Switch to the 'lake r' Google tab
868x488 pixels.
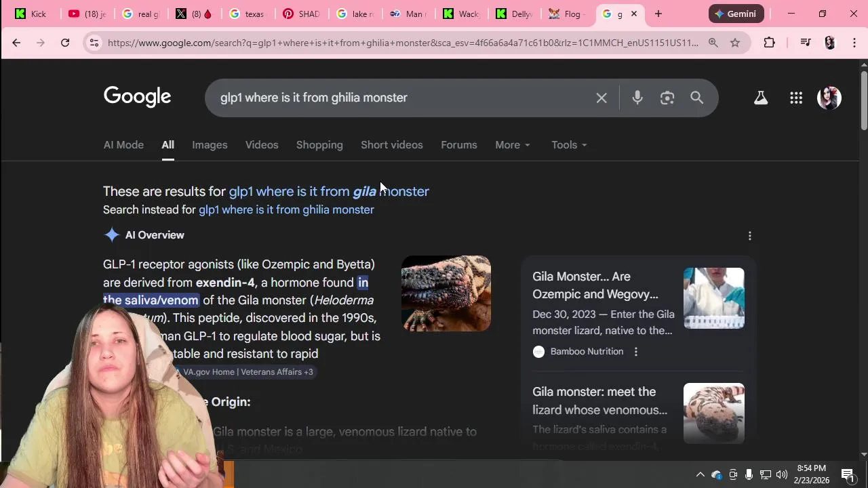(x=355, y=14)
